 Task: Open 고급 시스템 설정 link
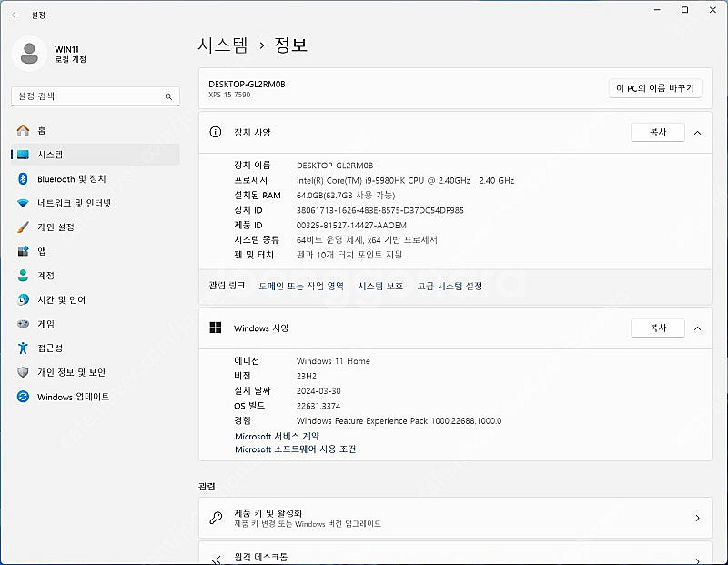coord(450,286)
